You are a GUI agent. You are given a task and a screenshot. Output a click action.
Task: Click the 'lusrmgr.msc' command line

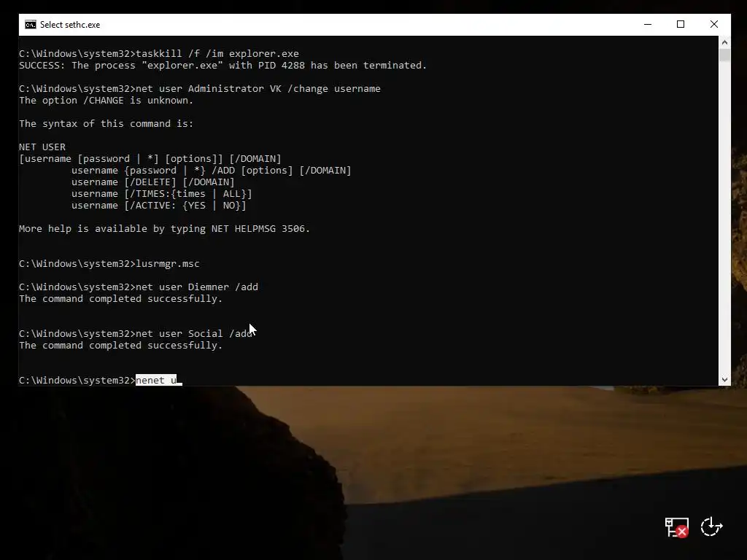[x=109, y=264]
